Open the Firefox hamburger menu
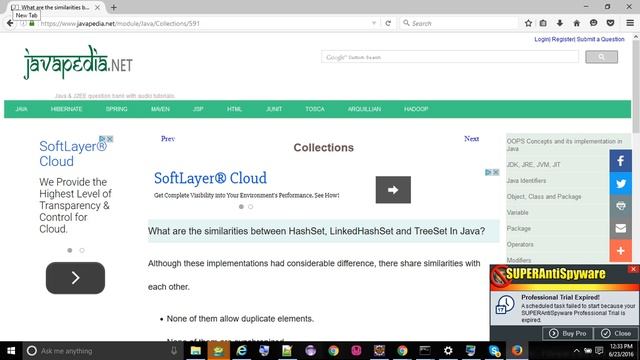The width and height of the screenshot is (640, 360). pos(630,23)
